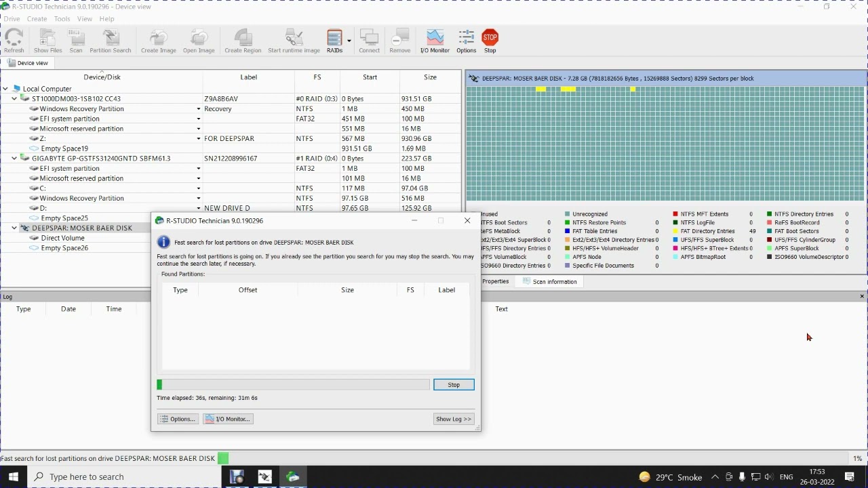Click the taskbar search box
The width and height of the screenshot is (868, 488).
tap(124, 477)
